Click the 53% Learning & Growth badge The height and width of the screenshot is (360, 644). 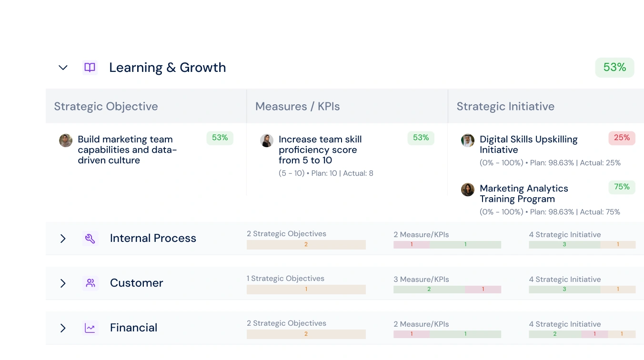tap(614, 68)
